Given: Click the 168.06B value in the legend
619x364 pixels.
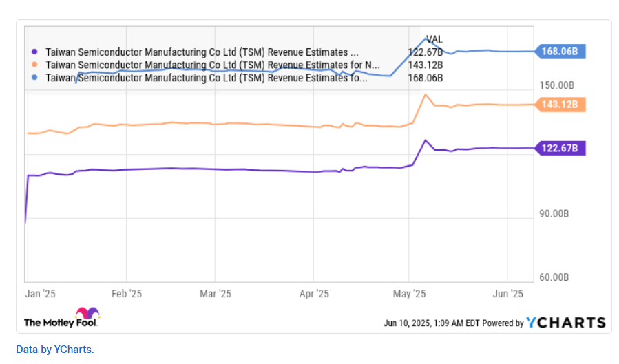Looking at the screenshot, I should tap(425, 78).
